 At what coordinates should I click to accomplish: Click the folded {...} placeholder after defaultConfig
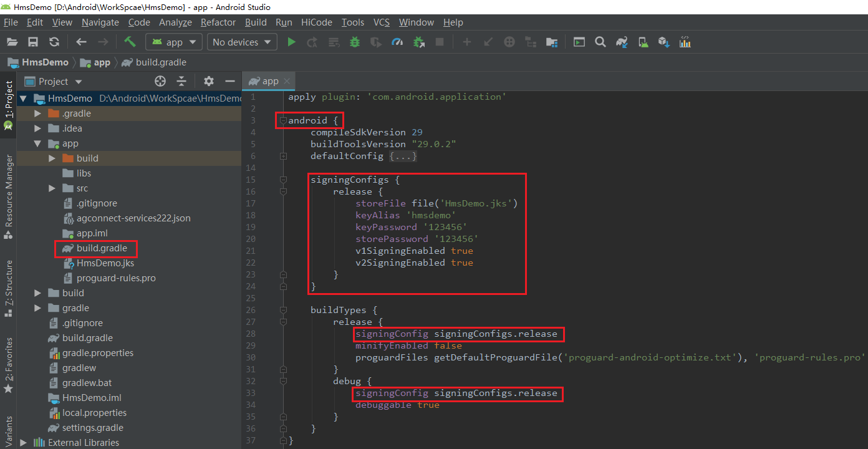pos(403,156)
